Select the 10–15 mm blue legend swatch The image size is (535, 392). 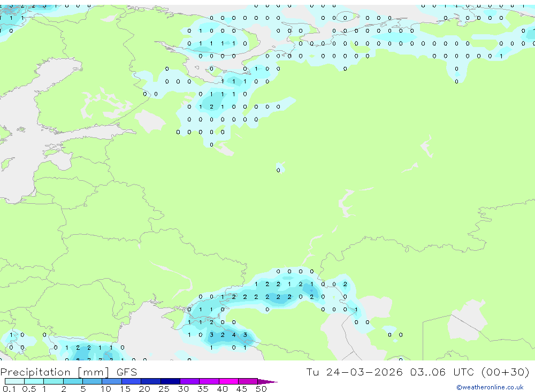pyautogui.click(x=112, y=381)
